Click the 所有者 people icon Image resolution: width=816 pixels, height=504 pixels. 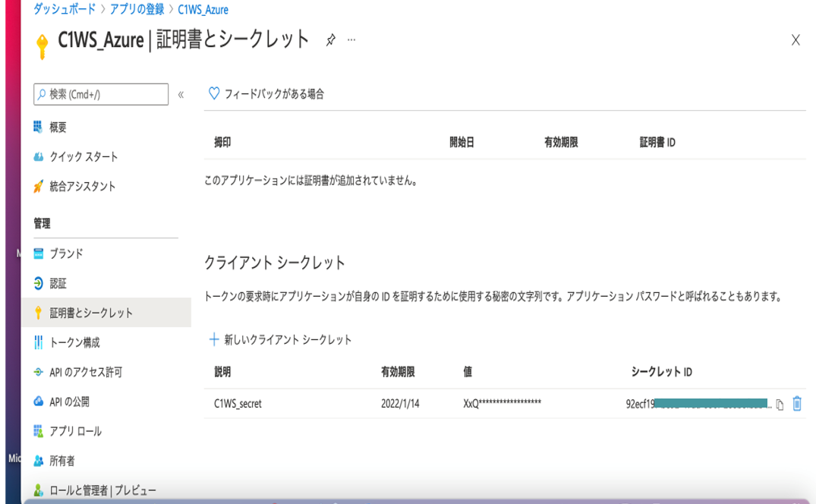38,460
